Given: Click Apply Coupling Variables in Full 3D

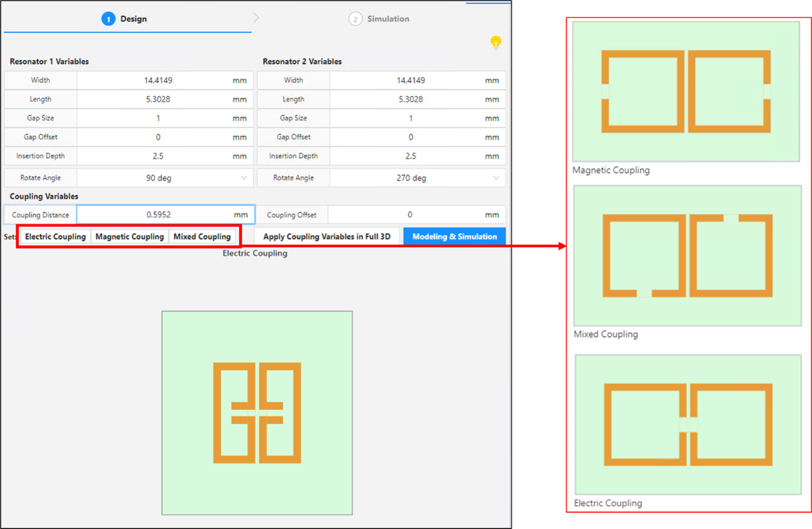Looking at the screenshot, I should click(328, 237).
